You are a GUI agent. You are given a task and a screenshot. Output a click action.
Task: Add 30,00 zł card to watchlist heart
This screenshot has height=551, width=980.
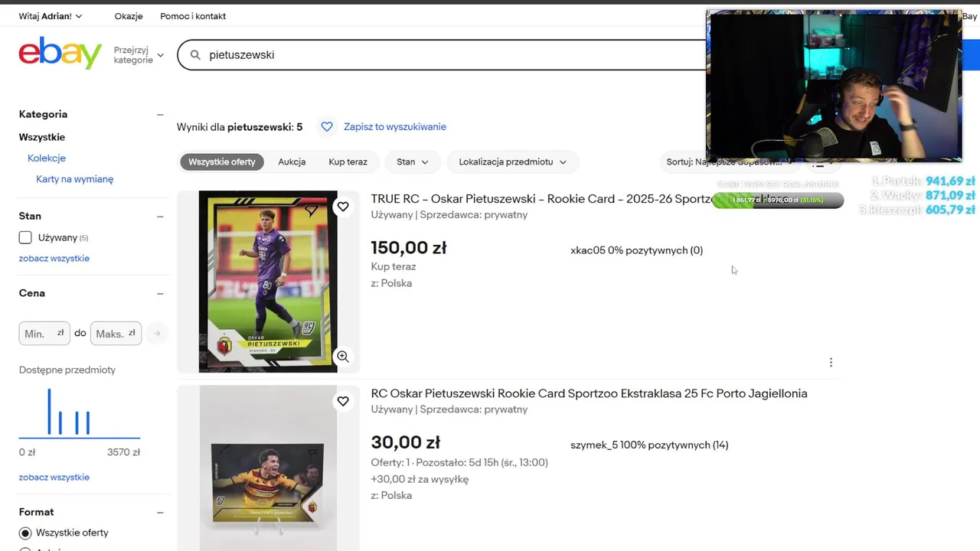click(x=343, y=401)
